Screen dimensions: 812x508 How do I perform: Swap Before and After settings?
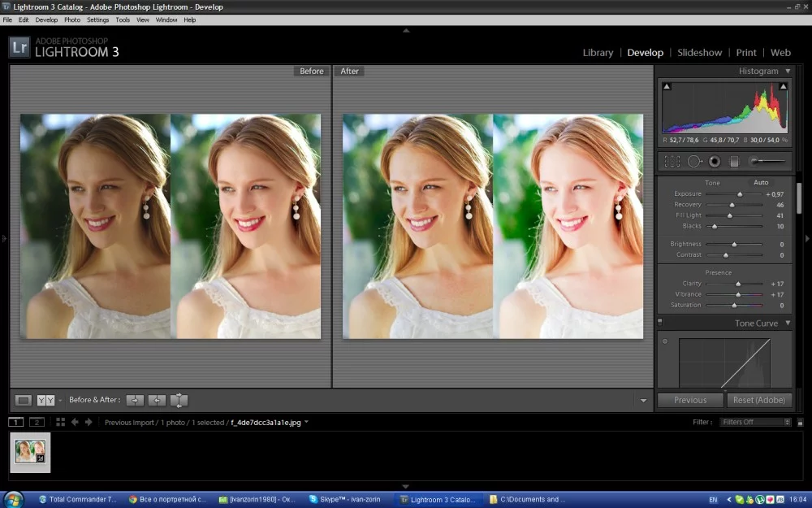click(179, 400)
